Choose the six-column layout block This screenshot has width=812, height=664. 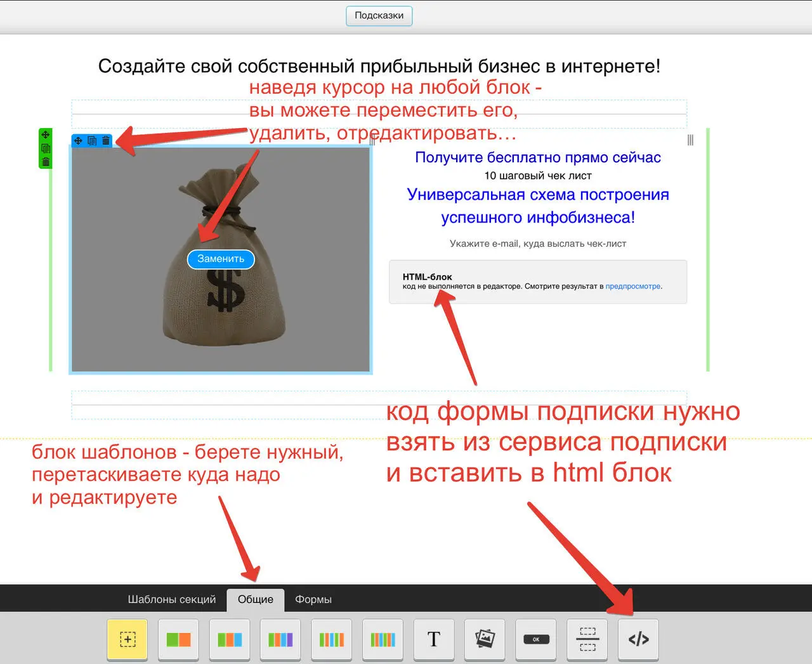(383, 639)
